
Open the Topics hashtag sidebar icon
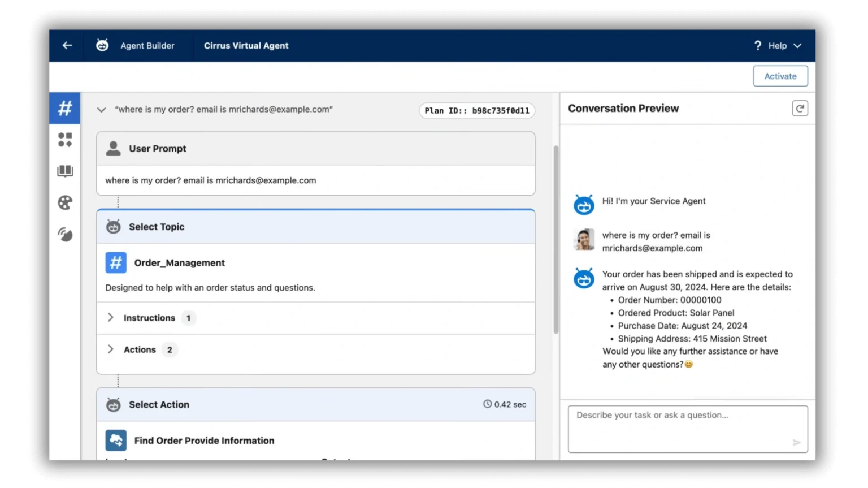pyautogui.click(x=65, y=108)
